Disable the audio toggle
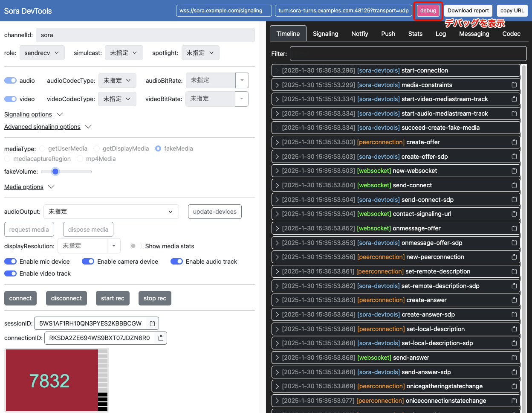The image size is (532, 413). 9,80
